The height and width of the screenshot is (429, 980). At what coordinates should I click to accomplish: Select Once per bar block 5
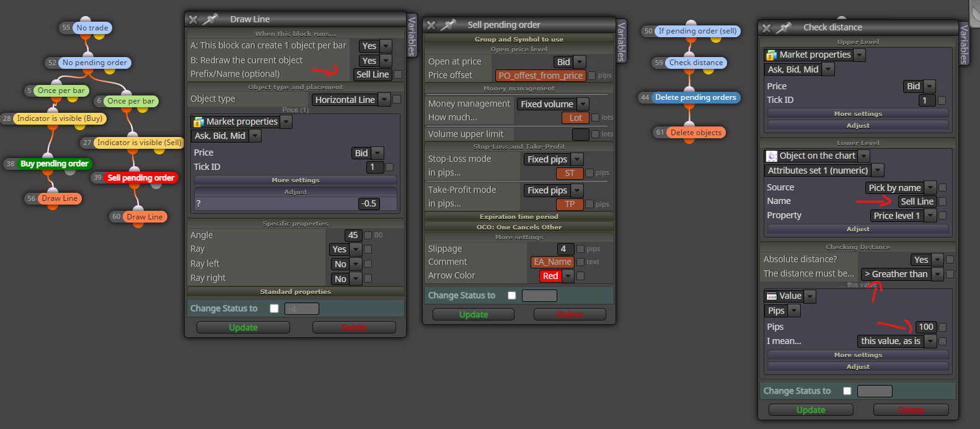tap(61, 91)
